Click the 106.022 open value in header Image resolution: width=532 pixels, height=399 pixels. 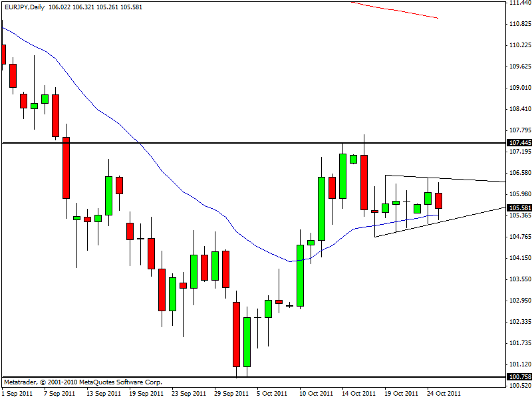point(60,7)
